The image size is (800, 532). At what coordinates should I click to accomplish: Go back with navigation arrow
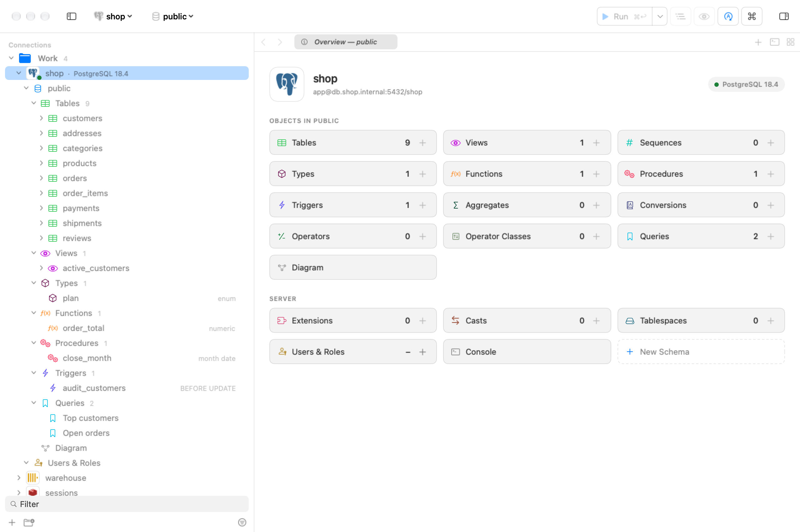263,42
